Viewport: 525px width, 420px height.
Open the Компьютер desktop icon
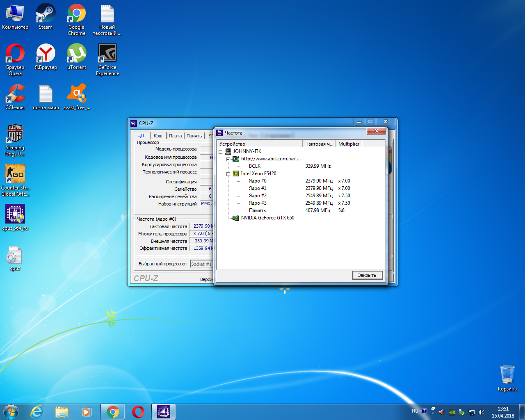(15, 17)
